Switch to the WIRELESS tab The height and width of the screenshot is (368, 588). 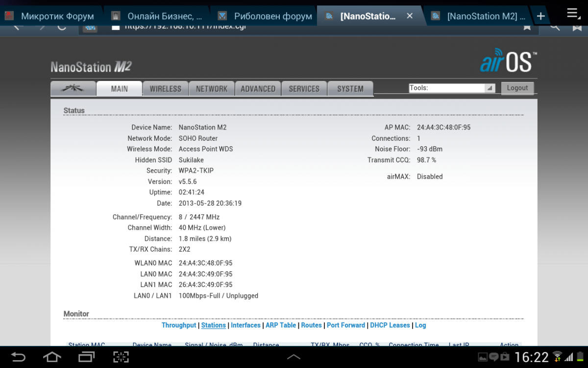pos(165,89)
